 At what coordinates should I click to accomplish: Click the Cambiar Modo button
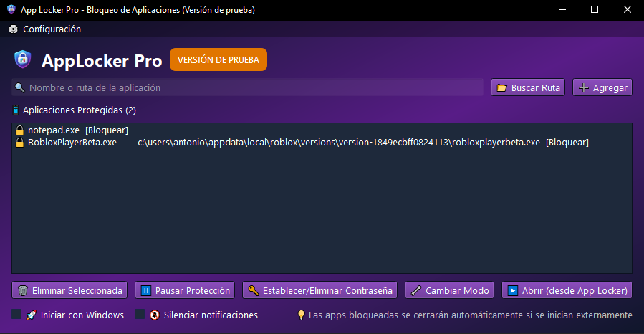tap(449, 290)
